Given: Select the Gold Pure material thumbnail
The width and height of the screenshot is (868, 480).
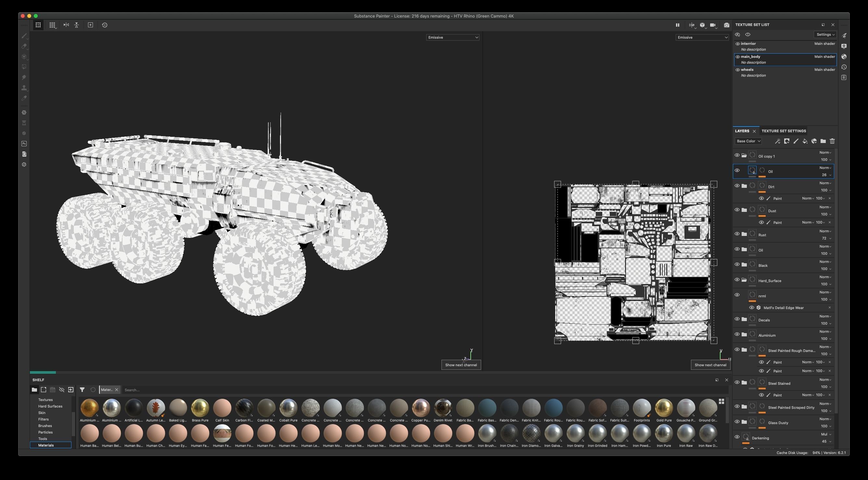Looking at the screenshot, I should click(x=663, y=408).
